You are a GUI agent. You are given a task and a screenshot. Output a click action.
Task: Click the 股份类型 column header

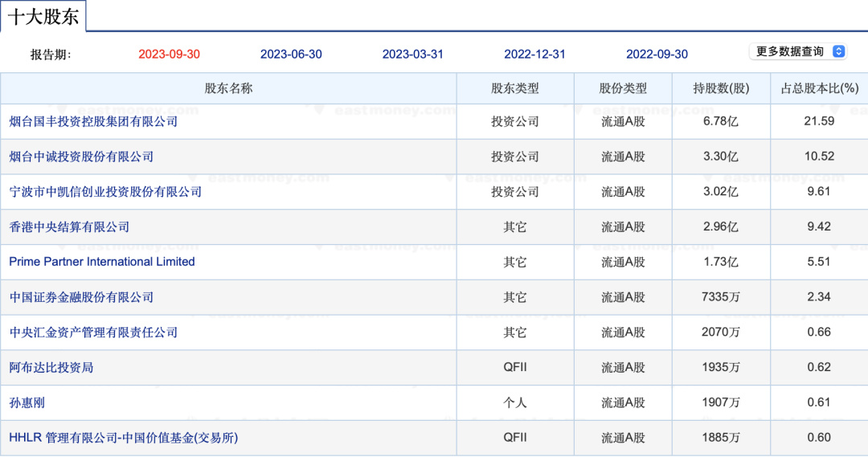[x=623, y=88]
